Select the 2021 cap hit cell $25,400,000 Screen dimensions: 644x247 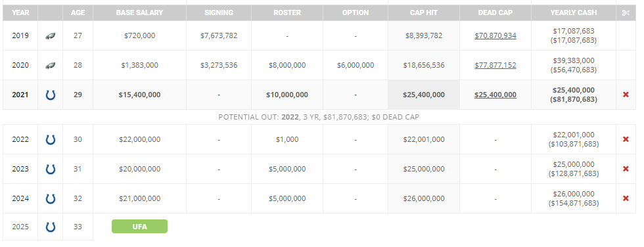click(423, 95)
